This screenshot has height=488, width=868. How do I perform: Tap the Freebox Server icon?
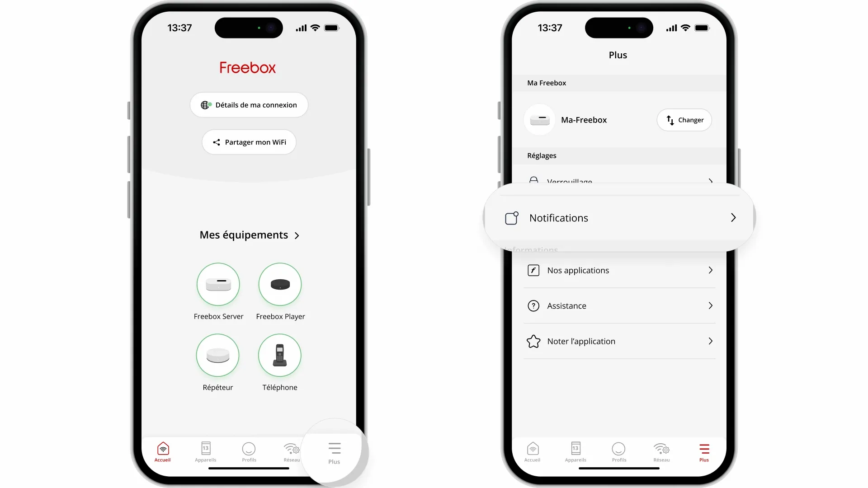[218, 284]
